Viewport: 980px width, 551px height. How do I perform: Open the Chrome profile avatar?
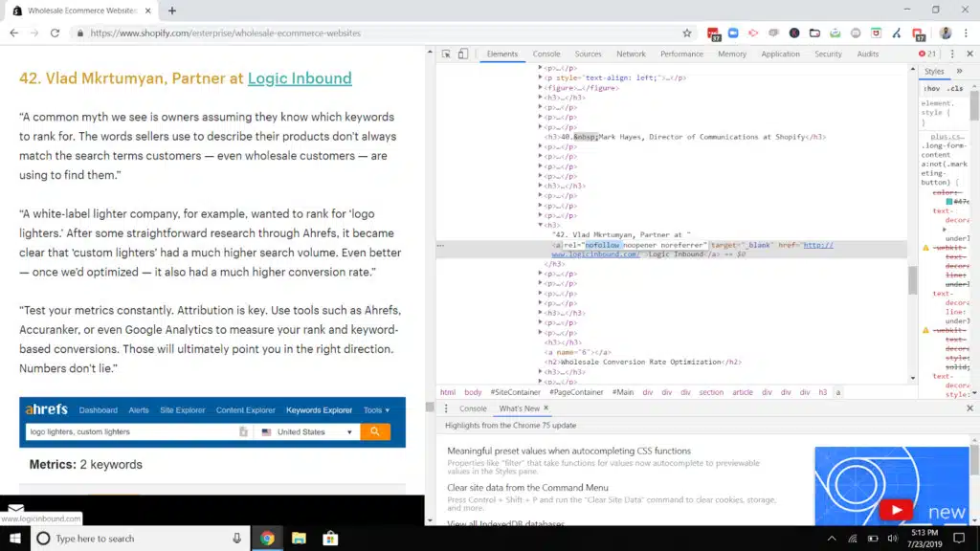(946, 33)
